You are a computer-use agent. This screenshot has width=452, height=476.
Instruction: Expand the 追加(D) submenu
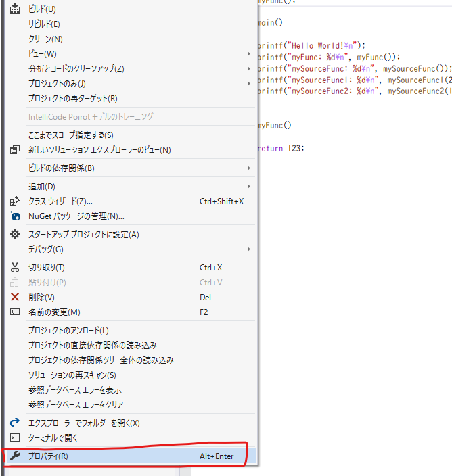(x=249, y=186)
